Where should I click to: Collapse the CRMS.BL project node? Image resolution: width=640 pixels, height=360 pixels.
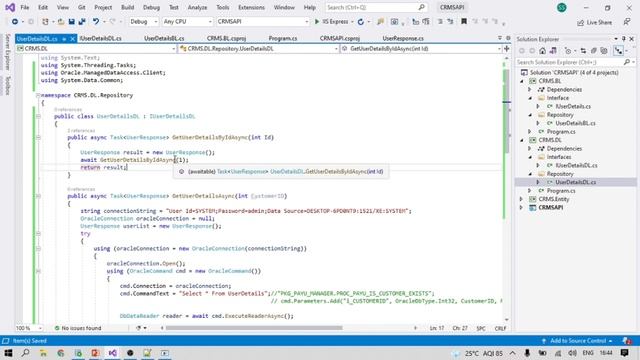[521, 81]
